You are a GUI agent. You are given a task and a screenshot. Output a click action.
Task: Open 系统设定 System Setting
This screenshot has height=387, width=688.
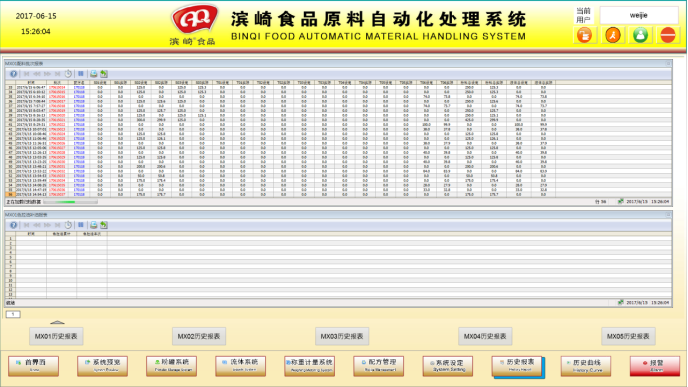point(448,366)
